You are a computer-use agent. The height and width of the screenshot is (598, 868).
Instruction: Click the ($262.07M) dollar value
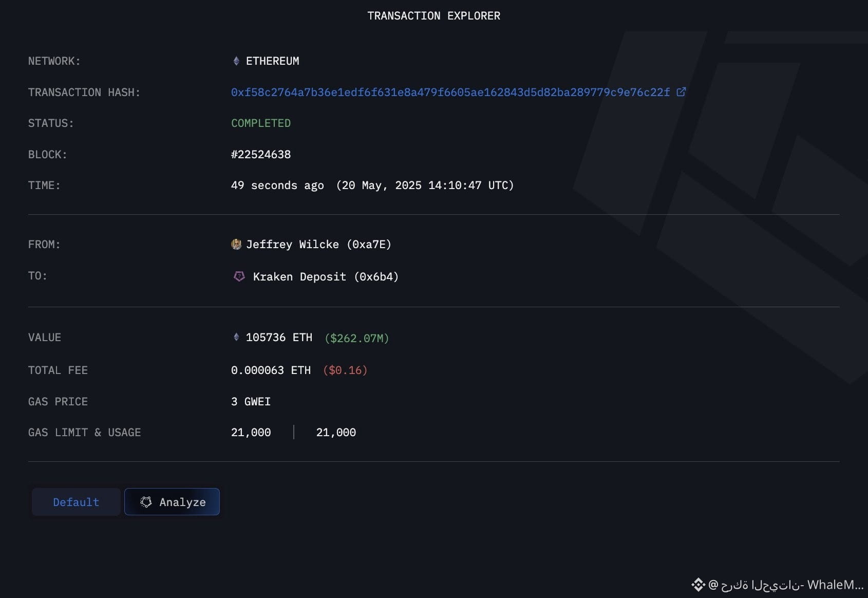357,338
